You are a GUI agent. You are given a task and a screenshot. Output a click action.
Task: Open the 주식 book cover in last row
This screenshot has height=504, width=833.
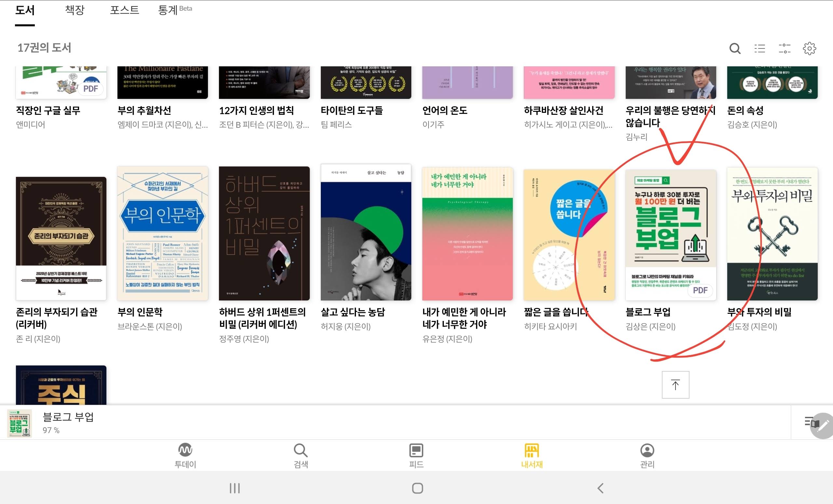click(61, 385)
